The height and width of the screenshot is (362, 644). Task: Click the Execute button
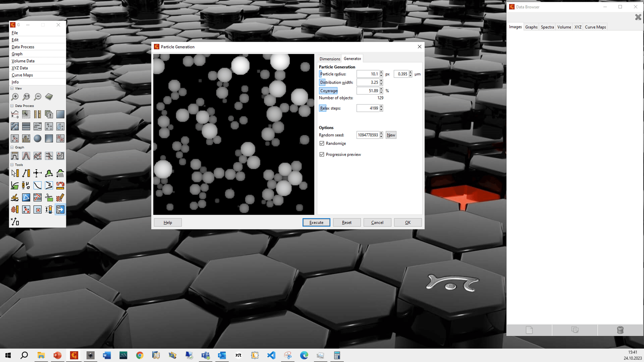pos(316,222)
